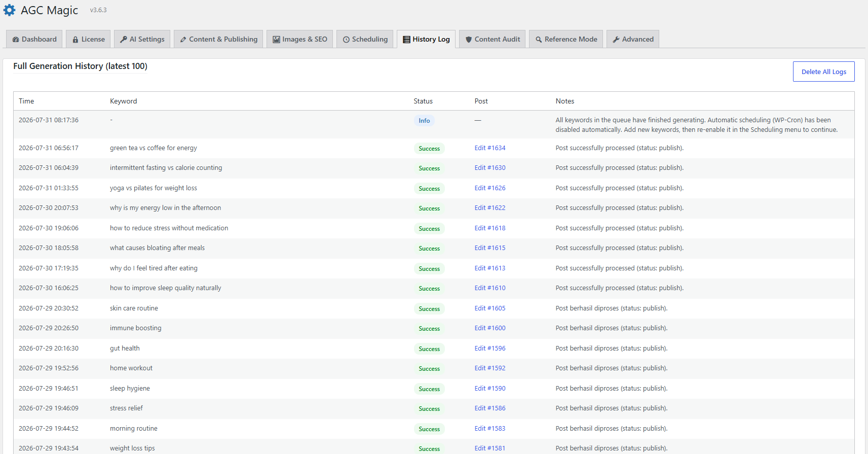Click timestamp 2026-07-30 20:07:53
The width and height of the screenshot is (868, 454).
49,208
